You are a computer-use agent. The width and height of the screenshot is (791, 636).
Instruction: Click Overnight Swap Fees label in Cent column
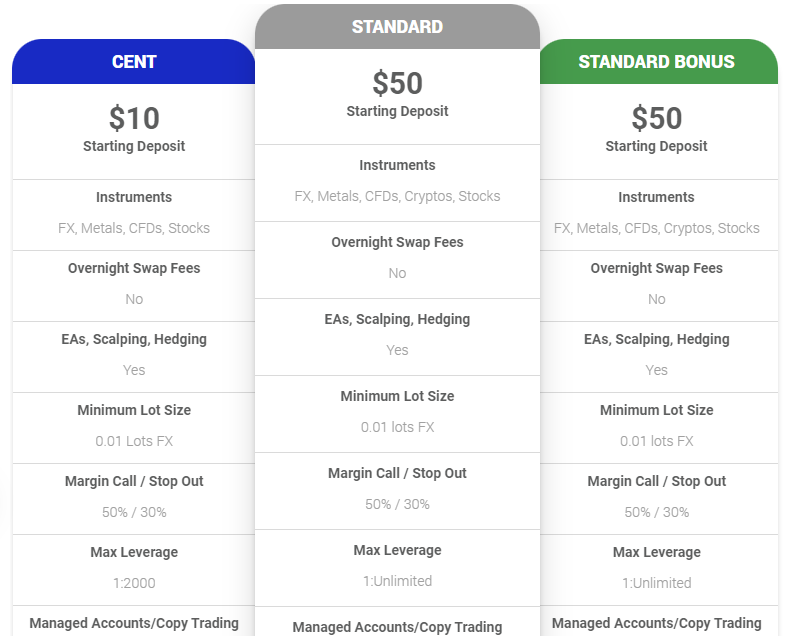pyautogui.click(x=134, y=268)
